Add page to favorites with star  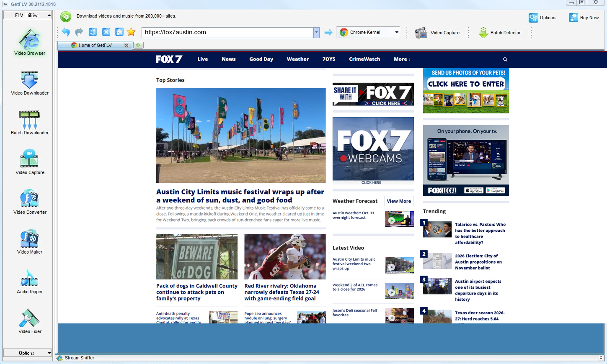coord(131,32)
